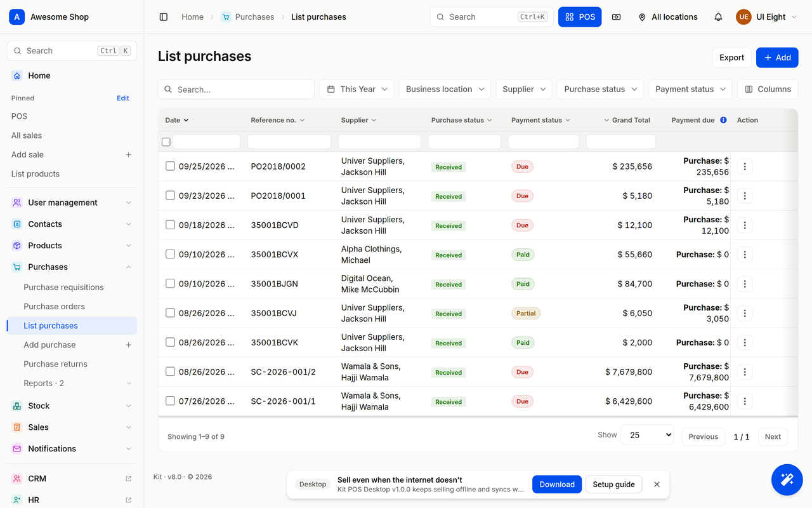Open UI Eight user avatar
Screen dimensions: 812x508
[743, 17]
